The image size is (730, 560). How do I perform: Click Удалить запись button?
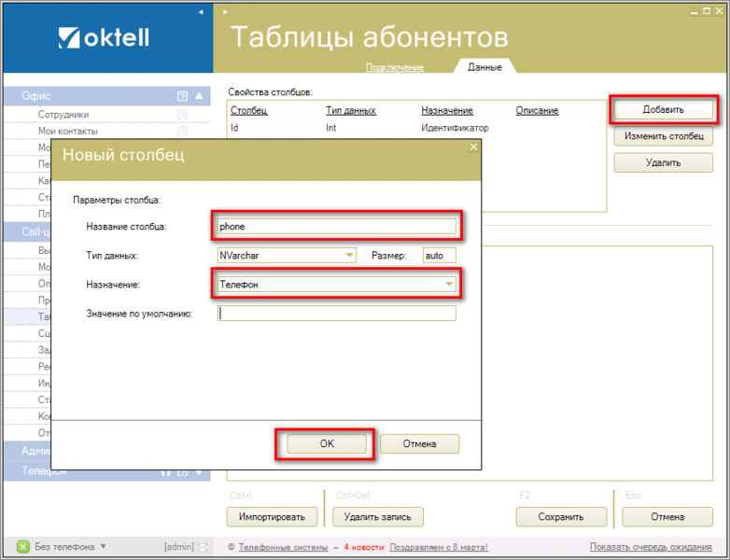(377, 517)
